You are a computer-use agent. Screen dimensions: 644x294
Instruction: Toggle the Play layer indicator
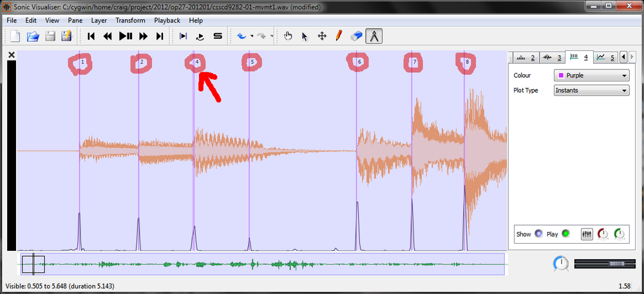(x=565, y=234)
